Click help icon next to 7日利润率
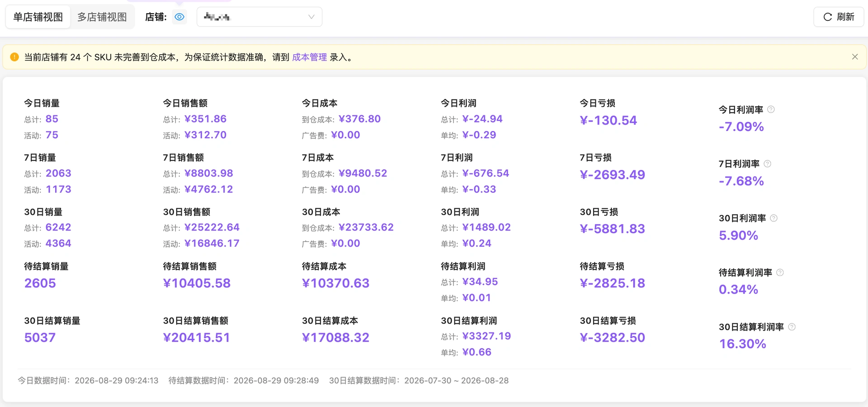Viewport: 868px width, 407px height. [x=767, y=164]
